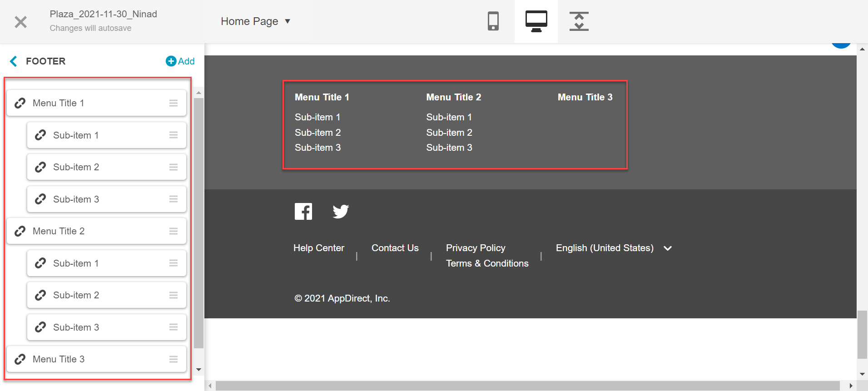
Task: Go back from FOOTER panel
Action: point(14,61)
